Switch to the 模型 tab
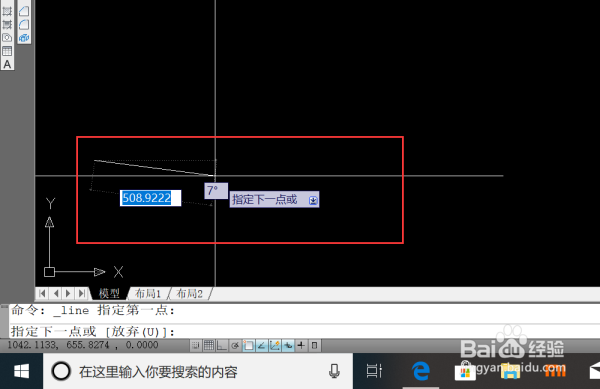The height and width of the screenshot is (389, 600). (x=109, y=293)
